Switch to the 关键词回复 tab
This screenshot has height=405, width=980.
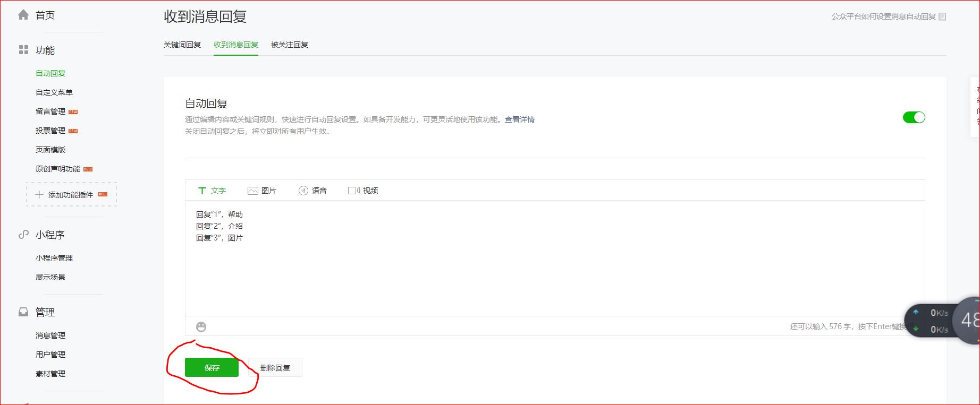pyautogui.click(x=182, y=45)
